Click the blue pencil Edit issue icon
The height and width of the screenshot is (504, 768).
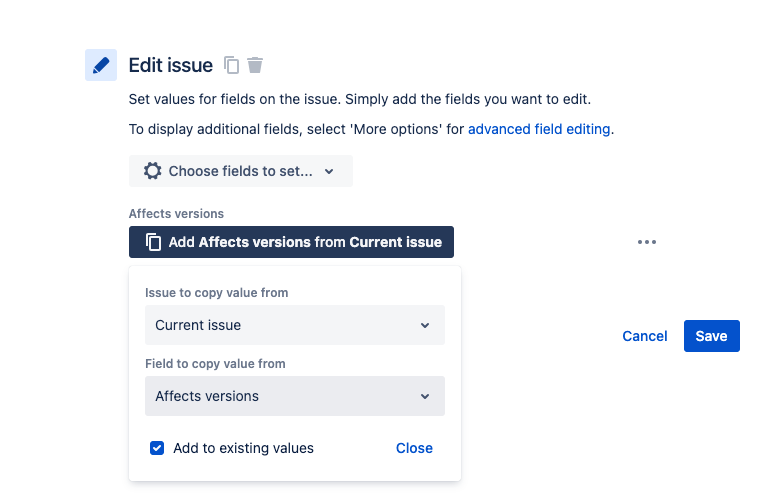click(x=101, y=65)
